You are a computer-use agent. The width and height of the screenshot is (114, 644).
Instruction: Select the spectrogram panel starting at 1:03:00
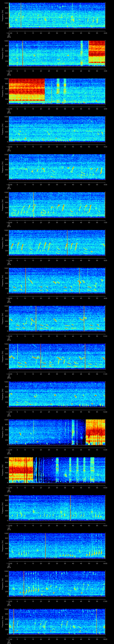click(57, 91)
